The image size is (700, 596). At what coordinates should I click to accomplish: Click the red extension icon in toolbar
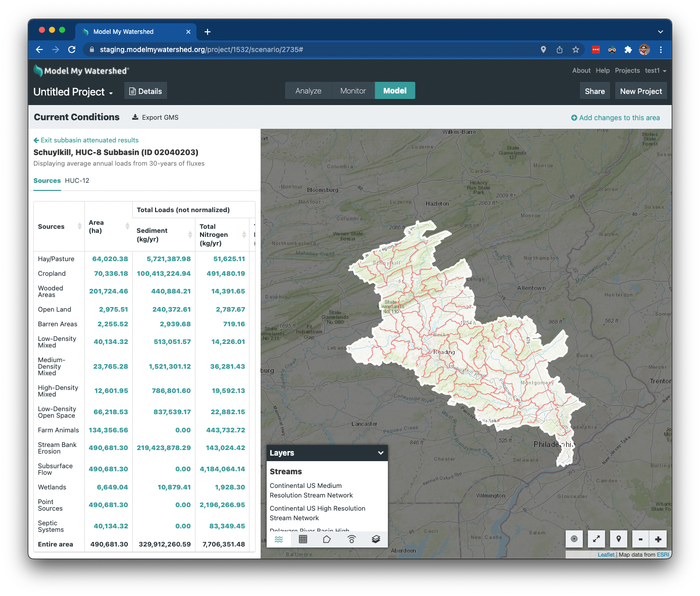(x=596, y=49)
